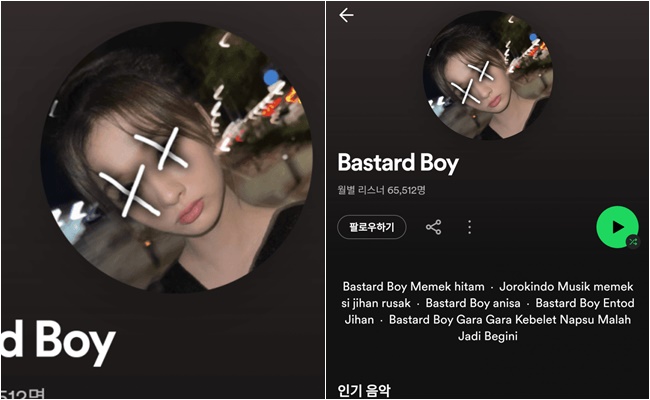The image size is (650, 400).
Task: Open the Jorokindo Musik memek si jihan rusak track
Action: [x=488, y=295]
